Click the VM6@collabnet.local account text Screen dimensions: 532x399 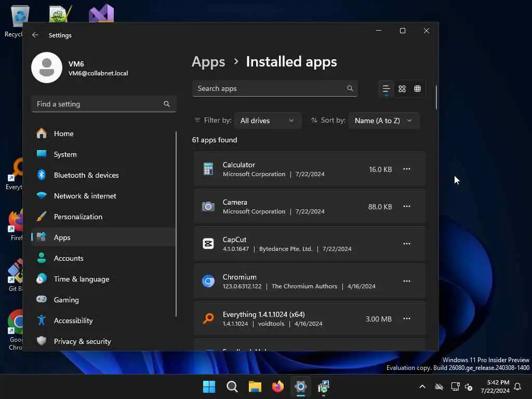[98, 73]
